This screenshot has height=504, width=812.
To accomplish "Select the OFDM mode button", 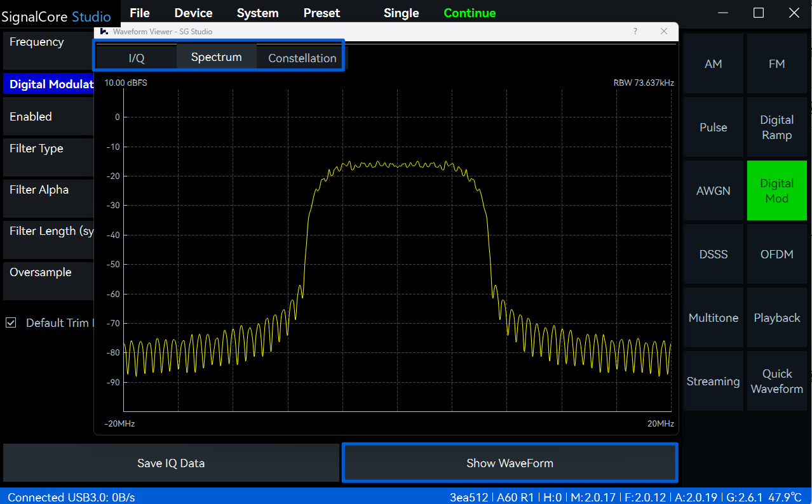I will [x=777, y=254].
